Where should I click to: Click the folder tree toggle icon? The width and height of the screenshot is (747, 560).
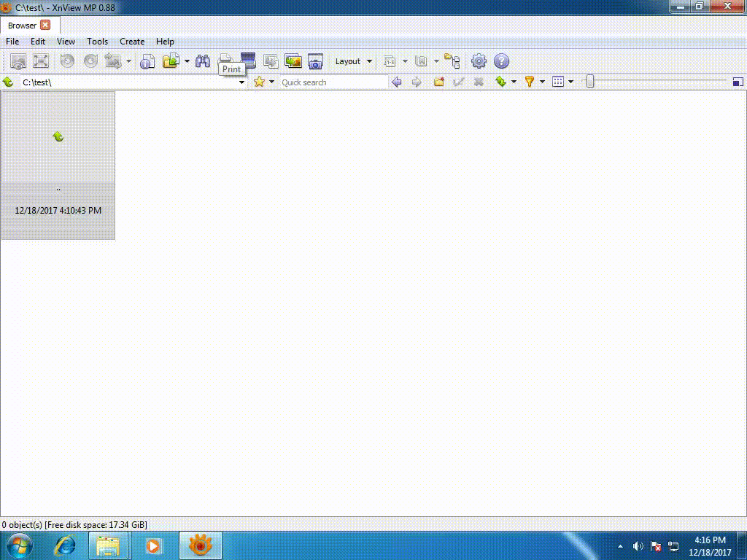pos(452,61)
